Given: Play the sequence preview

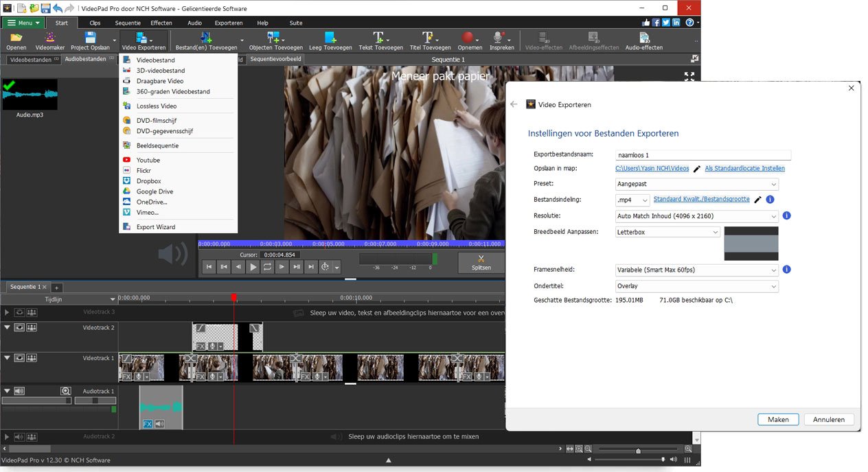Looking at the screenshot, I should coord(253,267).
